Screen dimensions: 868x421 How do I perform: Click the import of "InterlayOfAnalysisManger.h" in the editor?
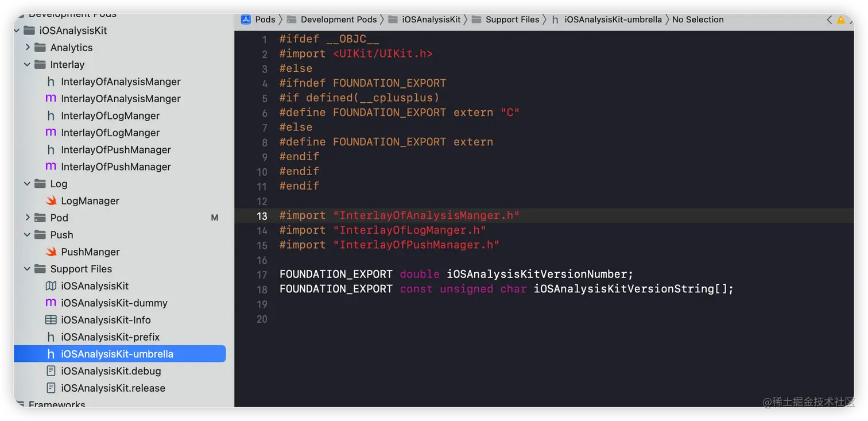pyautogui.click(x=400, y=215)
